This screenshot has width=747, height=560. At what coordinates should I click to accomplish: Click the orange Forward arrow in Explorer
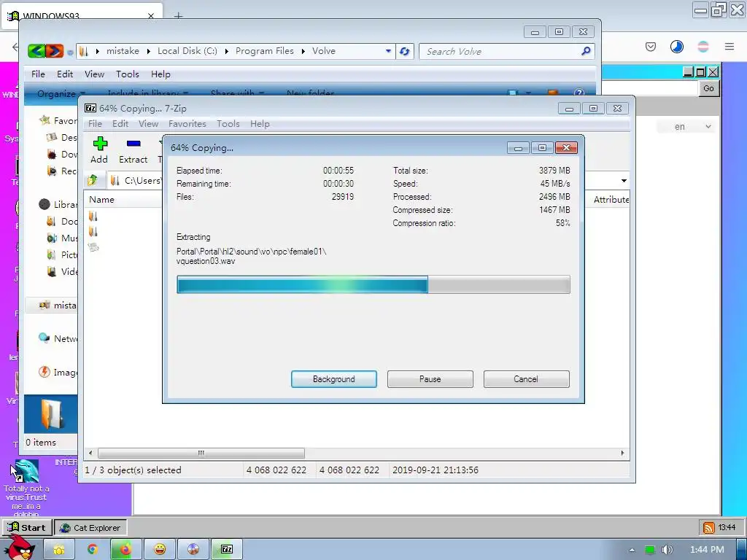54,51
